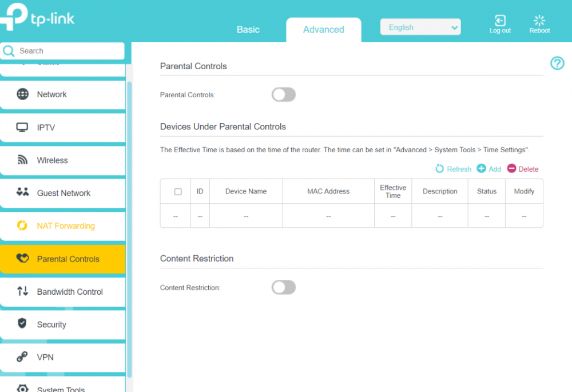The image size is (572, 392).
Task: Click the Log out icon
Action: [500, 21]
